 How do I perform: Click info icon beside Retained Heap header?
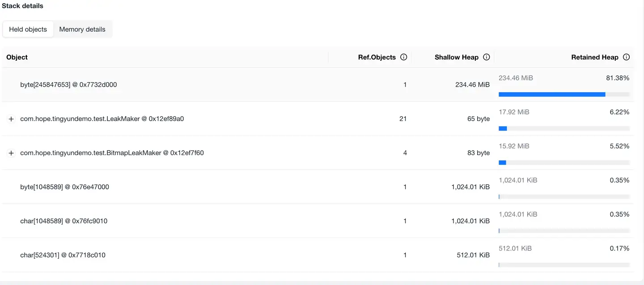coord(626,57)
